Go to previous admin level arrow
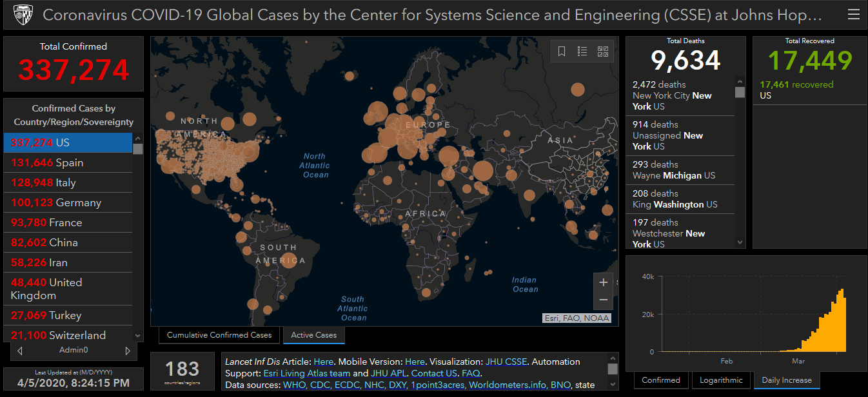This screenshot has height=397, width=868. [20, 351]
